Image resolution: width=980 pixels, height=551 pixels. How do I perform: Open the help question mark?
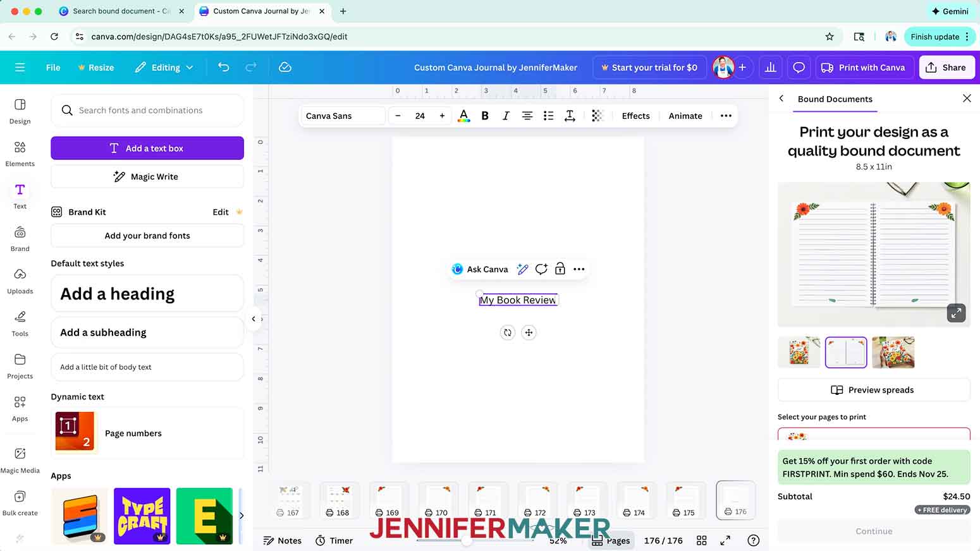coord(753,540)
